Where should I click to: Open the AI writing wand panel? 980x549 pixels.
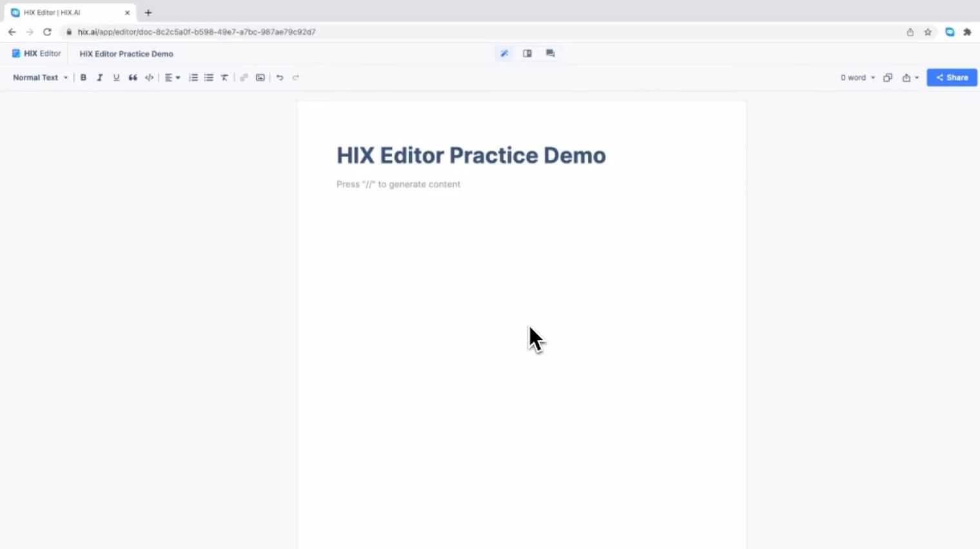(504, 53)
